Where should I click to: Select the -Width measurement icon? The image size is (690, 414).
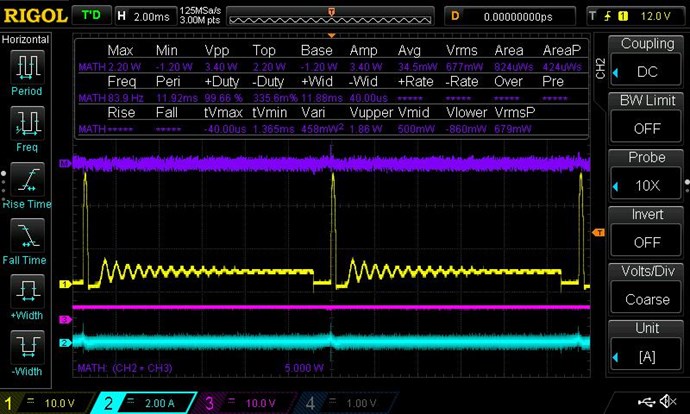[27, 346]
